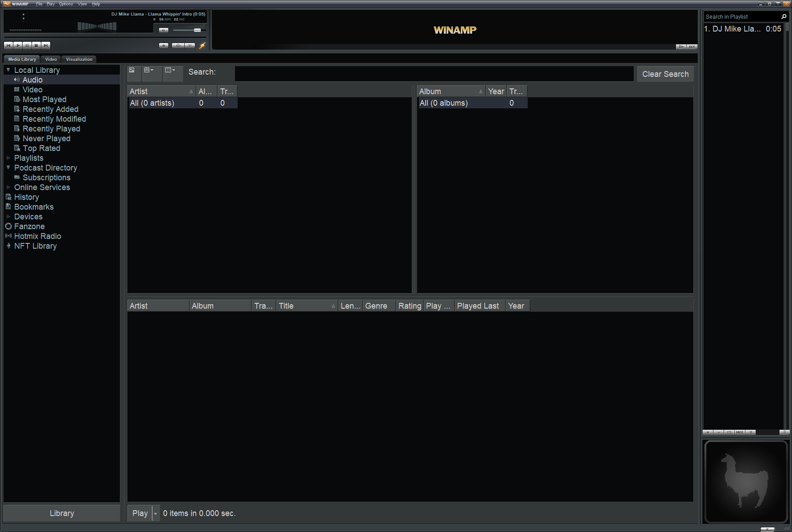Select podcast Subscriptions
This screenshot has height=532, width=792.
pos(46,178)
